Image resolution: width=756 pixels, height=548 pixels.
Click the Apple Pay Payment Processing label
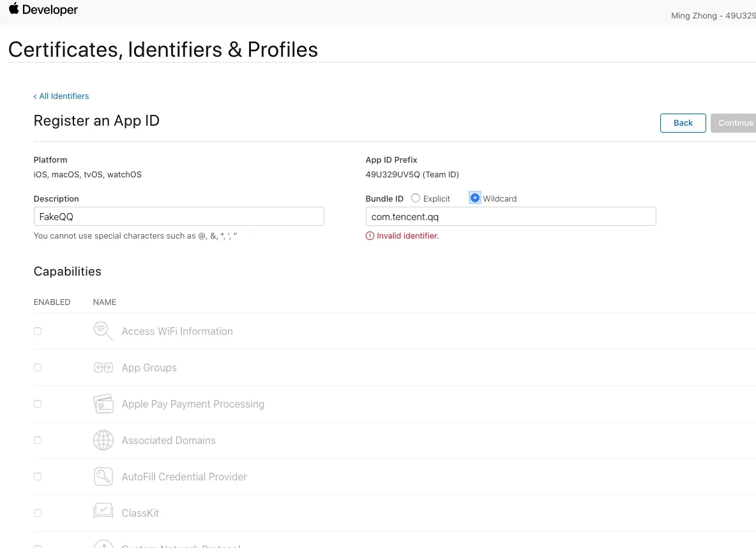tap(193, 404)
